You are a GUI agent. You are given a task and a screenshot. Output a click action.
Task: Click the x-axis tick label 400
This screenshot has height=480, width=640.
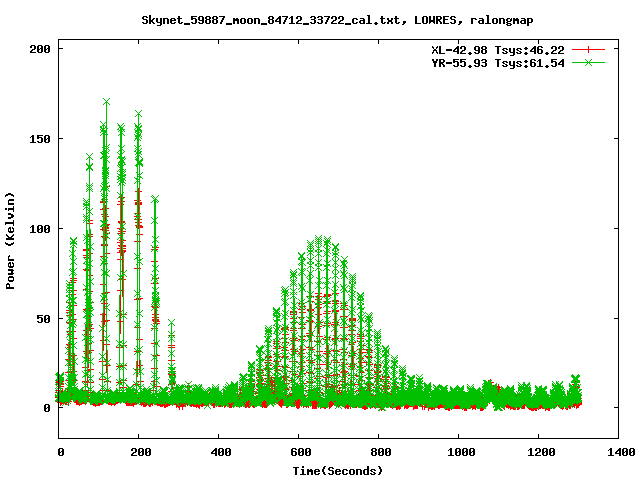tap(221, 452)
